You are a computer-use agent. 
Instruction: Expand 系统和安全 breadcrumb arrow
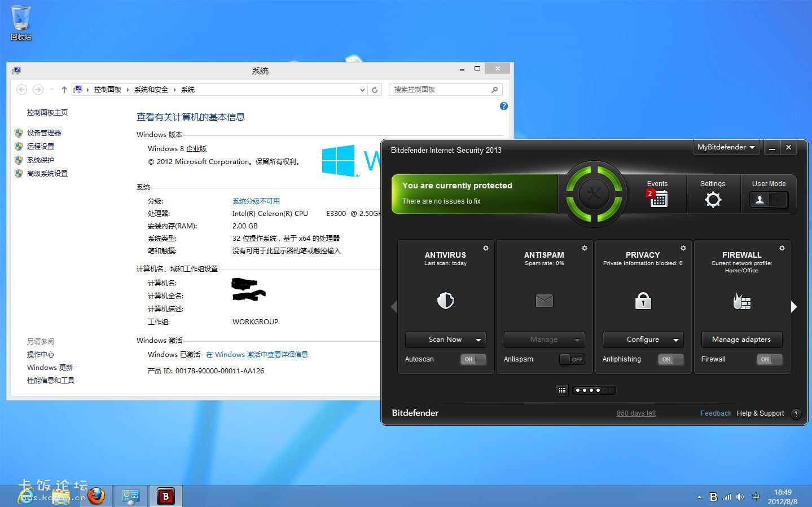[x=175, y=90]
